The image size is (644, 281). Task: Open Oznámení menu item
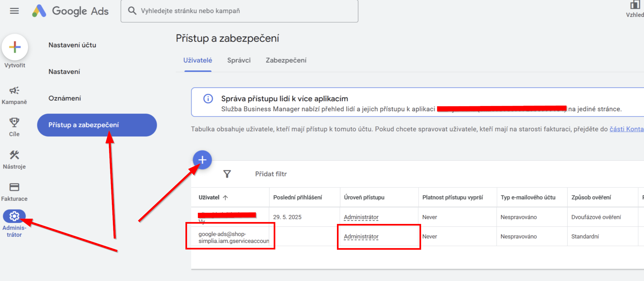tap(65, 98)
